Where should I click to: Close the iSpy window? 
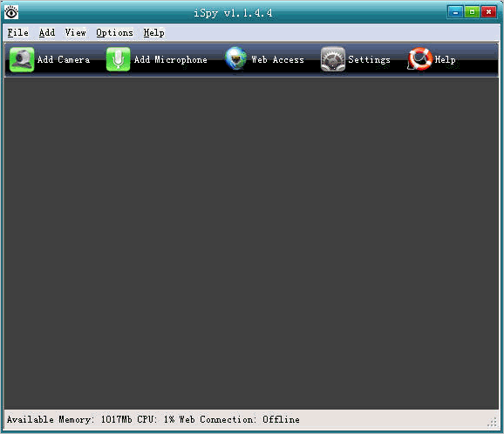488,12
